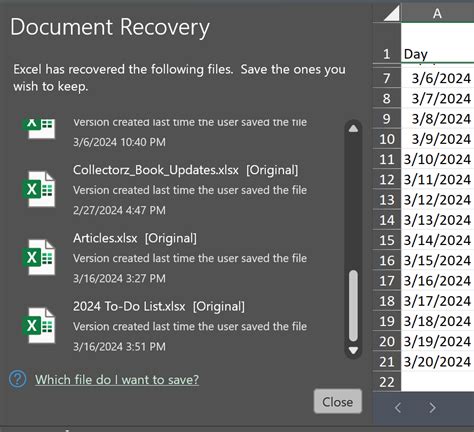Go to the next sheet tab with the right arrow
474x432 pixels.
(x=432, y=408)
